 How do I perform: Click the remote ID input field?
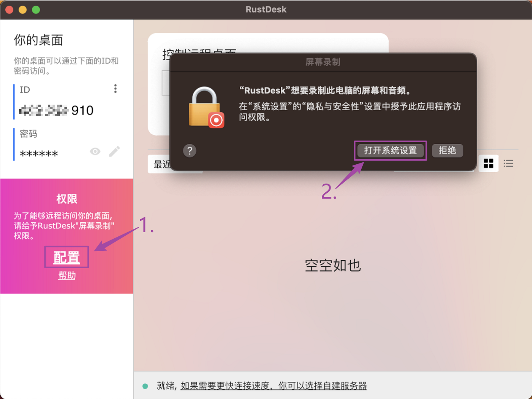(x=166, y=83)
